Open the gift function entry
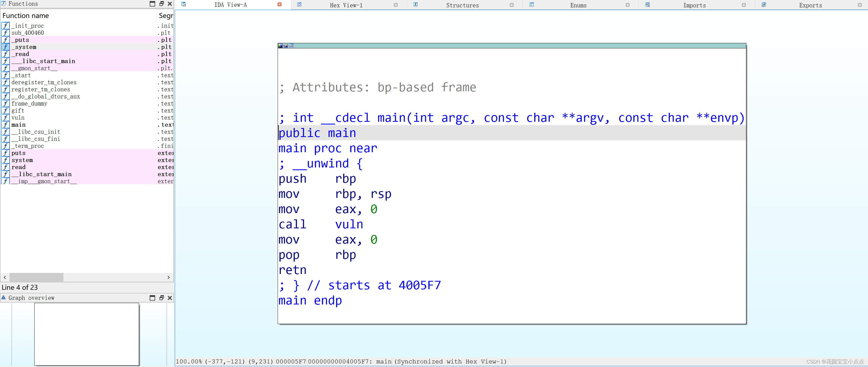The width and height of the screenshot is (868, 367). pyautogui.click(x=87, y=110)
